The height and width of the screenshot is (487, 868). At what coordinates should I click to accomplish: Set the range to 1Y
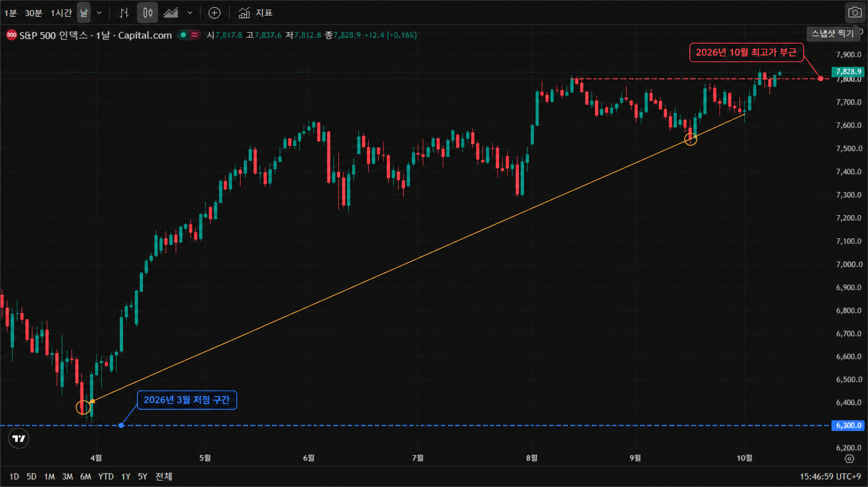(x=126, y=477)
